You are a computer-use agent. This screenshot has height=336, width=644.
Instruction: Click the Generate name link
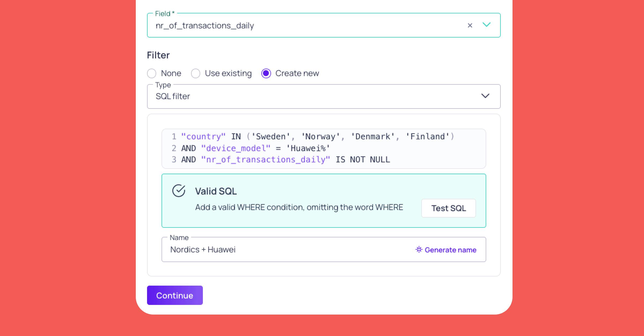[451, 250]
